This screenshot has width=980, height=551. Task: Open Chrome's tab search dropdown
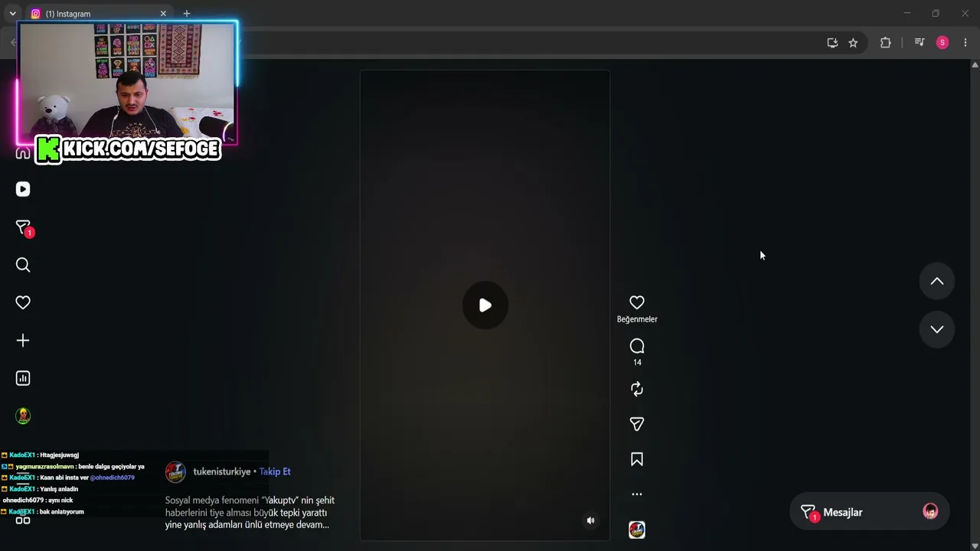click(x=12, y=14)
